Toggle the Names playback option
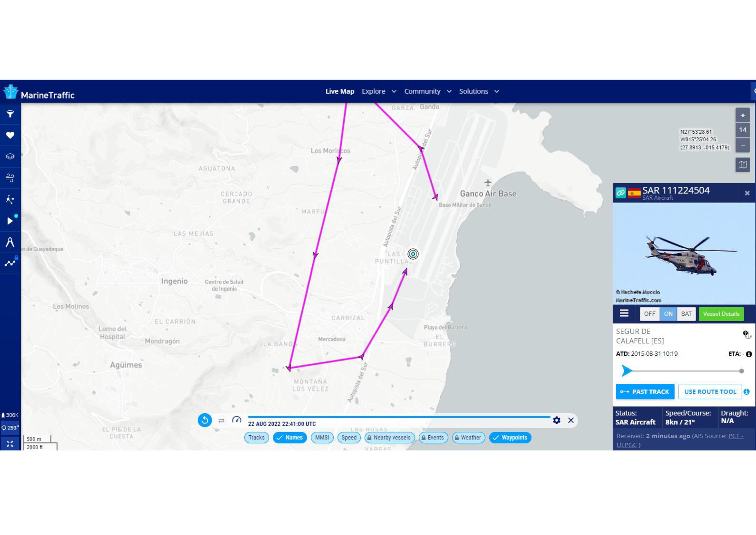Image resolution: width=756 pixels, height=535 pixels. (290, 438)
